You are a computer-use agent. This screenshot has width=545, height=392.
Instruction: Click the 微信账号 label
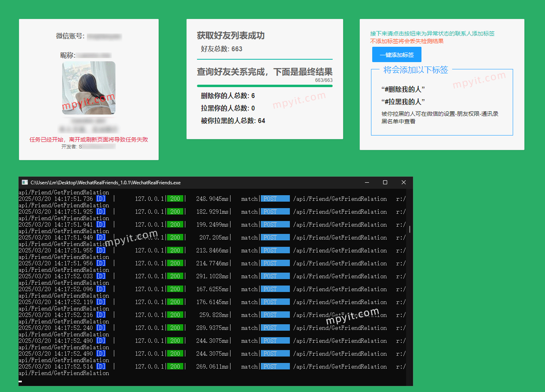coord(70,36)
